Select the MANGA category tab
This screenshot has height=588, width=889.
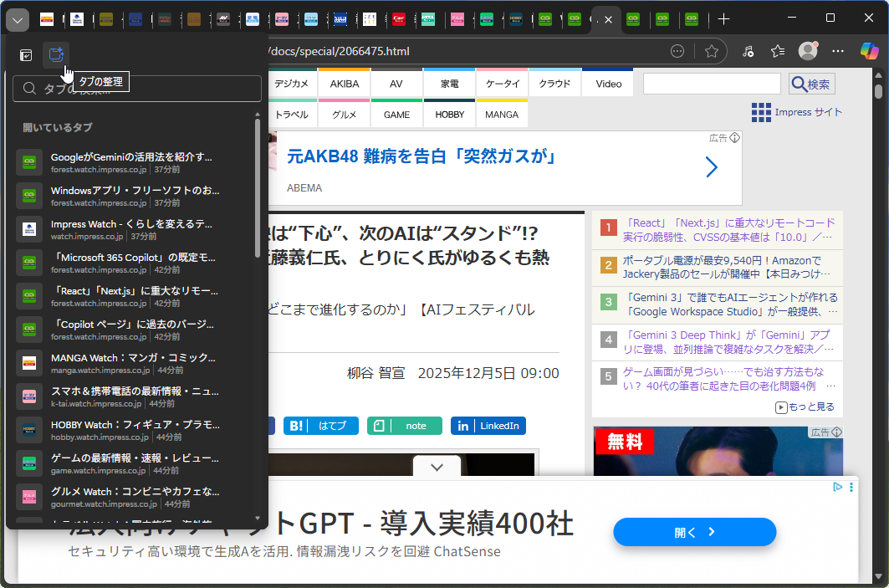click(x=502, y=113)
